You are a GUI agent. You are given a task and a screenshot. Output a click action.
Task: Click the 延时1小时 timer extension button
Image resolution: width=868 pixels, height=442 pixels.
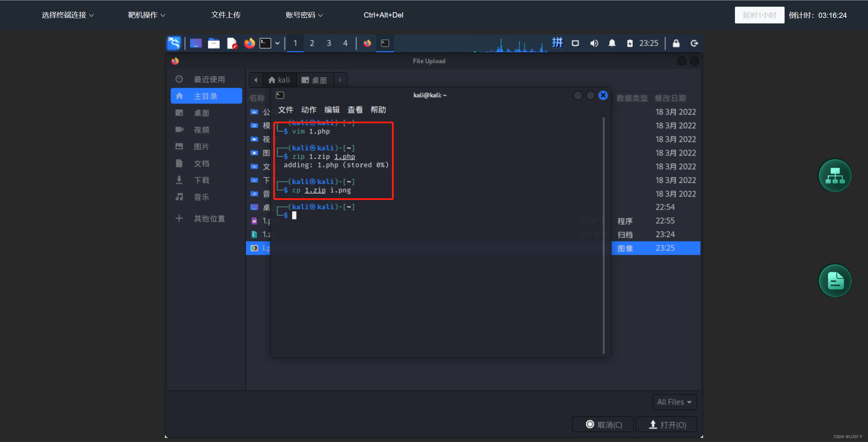pyautogui.click(x=759, y=15)
